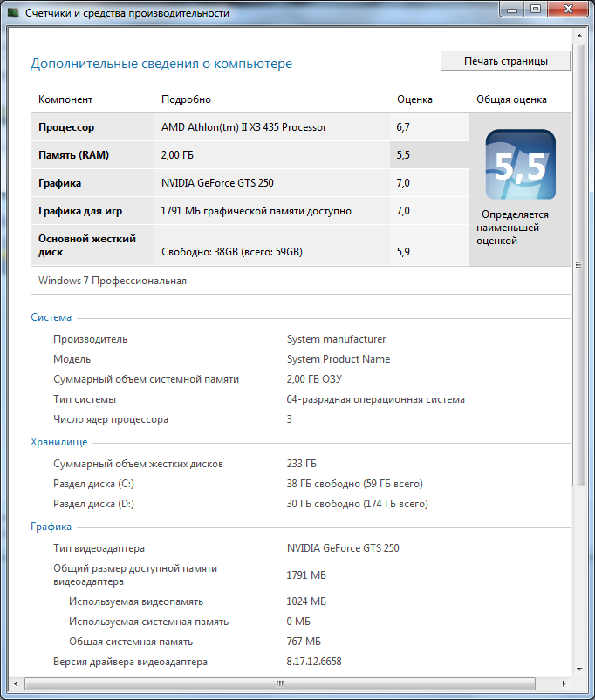Click the Система section heading

pos(51,317)
